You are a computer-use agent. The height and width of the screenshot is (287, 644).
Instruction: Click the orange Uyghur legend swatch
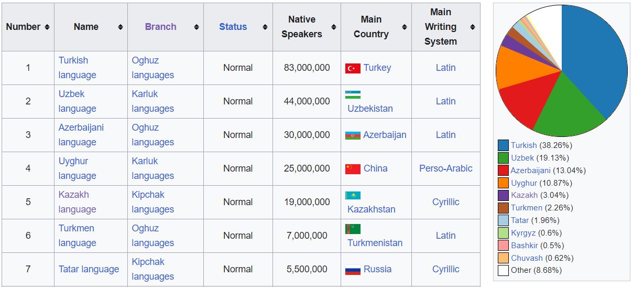[x=503, y=183]
